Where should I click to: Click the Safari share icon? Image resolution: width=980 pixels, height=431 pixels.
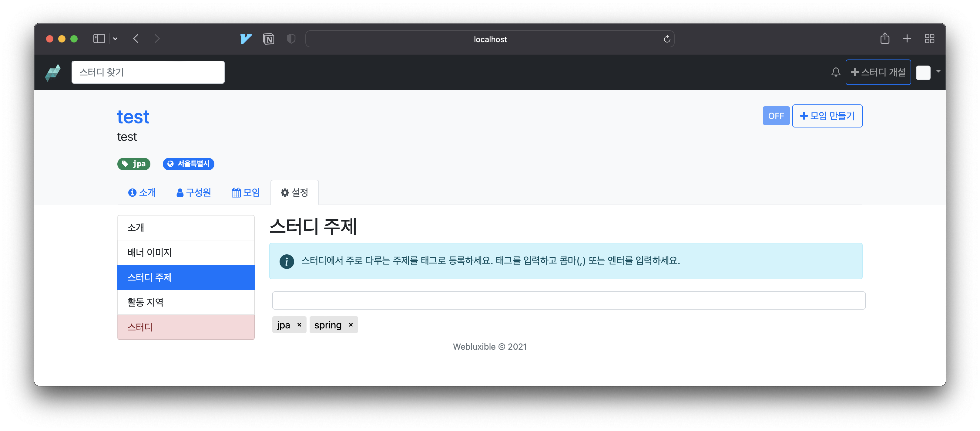point(884,39)
